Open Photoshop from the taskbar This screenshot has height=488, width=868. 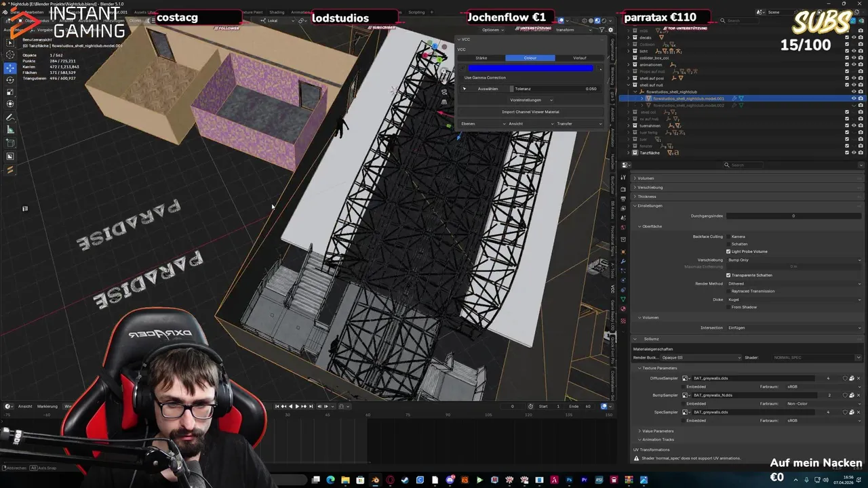[x=569, y=480]
